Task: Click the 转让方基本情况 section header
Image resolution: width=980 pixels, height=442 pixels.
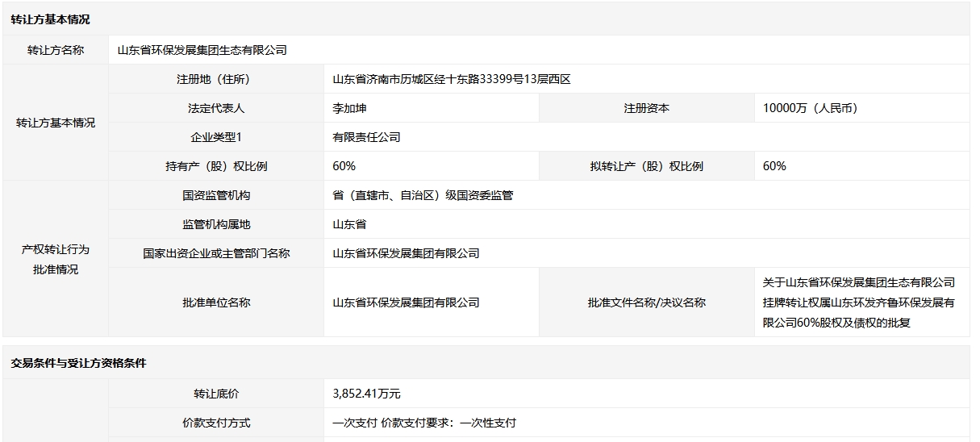Action: point(51,20)
